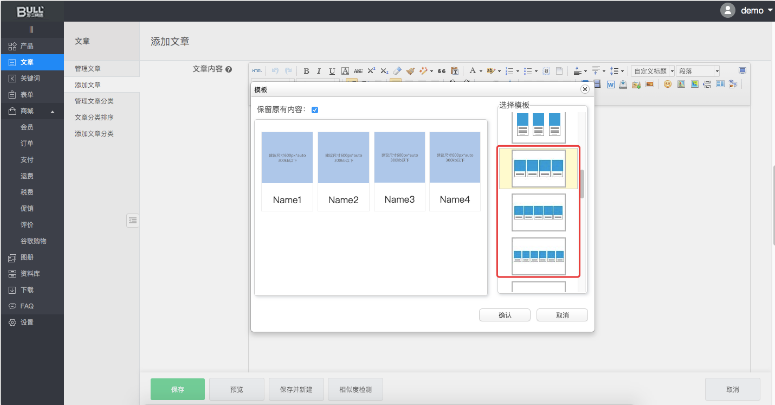This screenshot has width=775, height=405.
Task: Toggle bold formatting in editor toolbar
Action: click(306, 71)
